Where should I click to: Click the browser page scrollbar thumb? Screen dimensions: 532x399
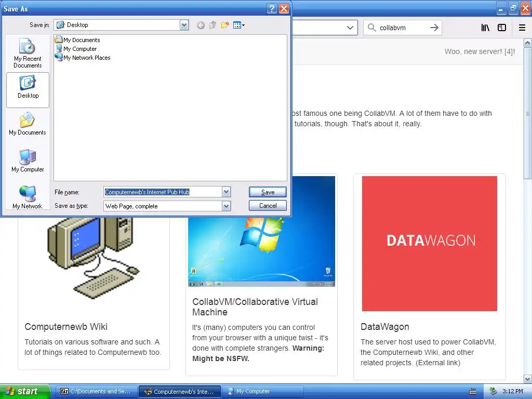pyautogui.click(x=528, y=113)
